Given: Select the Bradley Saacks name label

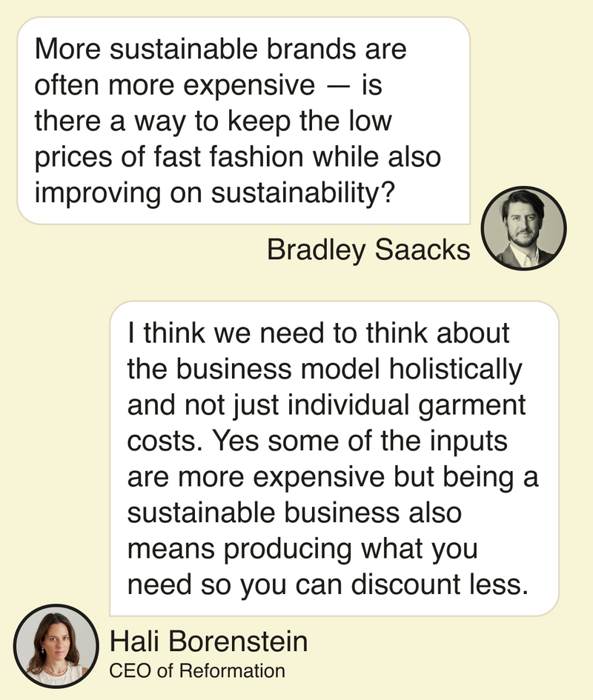Looking at the screenshot, I should tap(368, 250).
